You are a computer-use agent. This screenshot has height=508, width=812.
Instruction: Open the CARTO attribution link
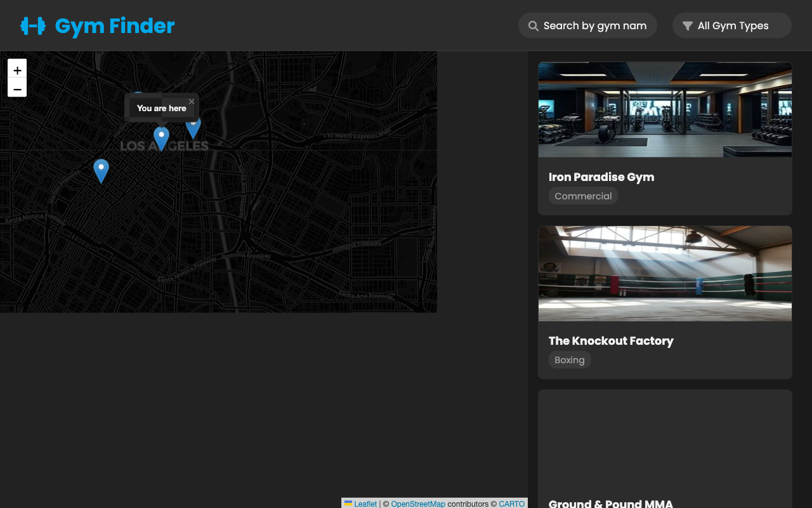pyautogui.click(x=512, y=504)
